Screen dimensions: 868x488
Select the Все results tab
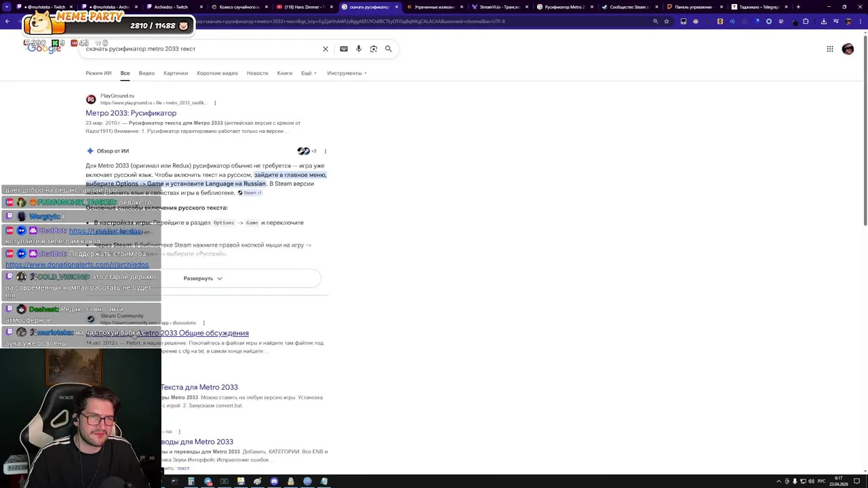(125, 73)
